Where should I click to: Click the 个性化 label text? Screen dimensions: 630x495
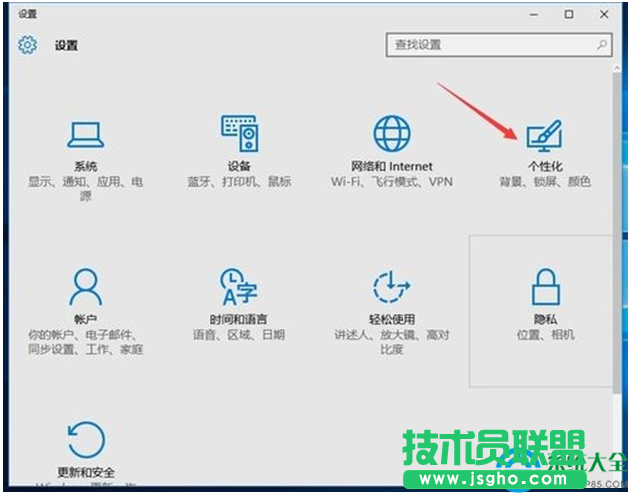pyautogui.click(x=545, y=166)
